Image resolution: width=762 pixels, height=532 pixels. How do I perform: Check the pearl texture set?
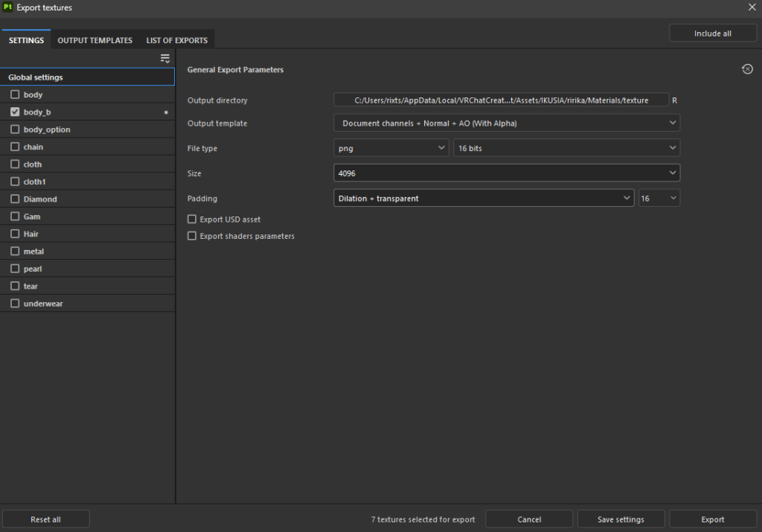(15, 269)
